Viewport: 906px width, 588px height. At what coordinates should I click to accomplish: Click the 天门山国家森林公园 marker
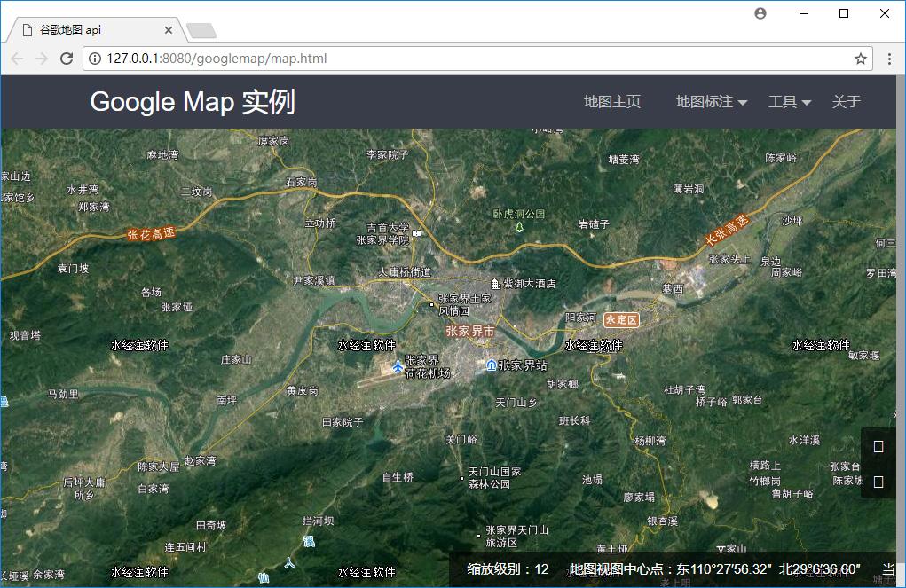click(461, 478)
